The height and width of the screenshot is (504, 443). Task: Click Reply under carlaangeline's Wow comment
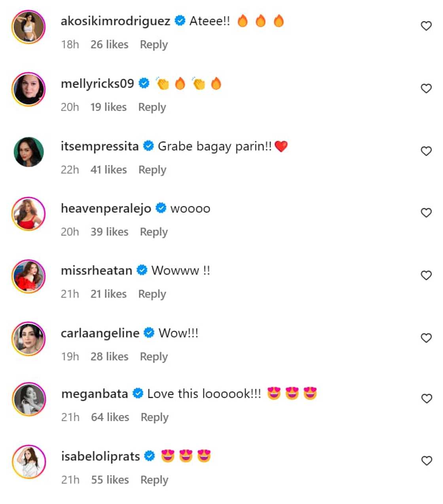click(154, 357)
